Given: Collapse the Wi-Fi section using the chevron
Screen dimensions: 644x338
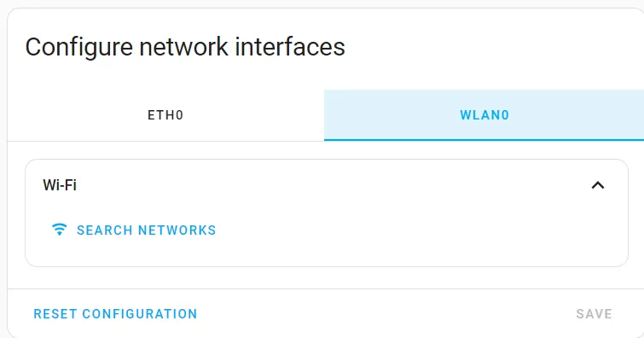Looking at the screenshot, I should [x=598, y=185].
